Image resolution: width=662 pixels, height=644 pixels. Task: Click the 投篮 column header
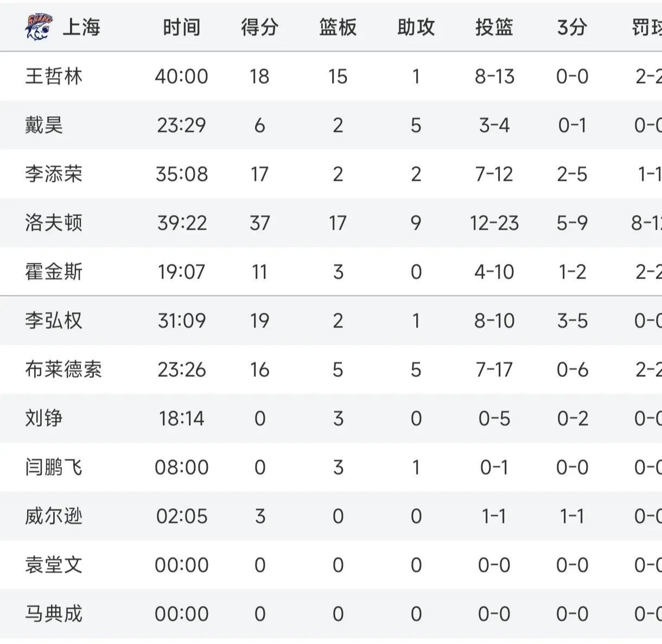(x=494, y=27)
